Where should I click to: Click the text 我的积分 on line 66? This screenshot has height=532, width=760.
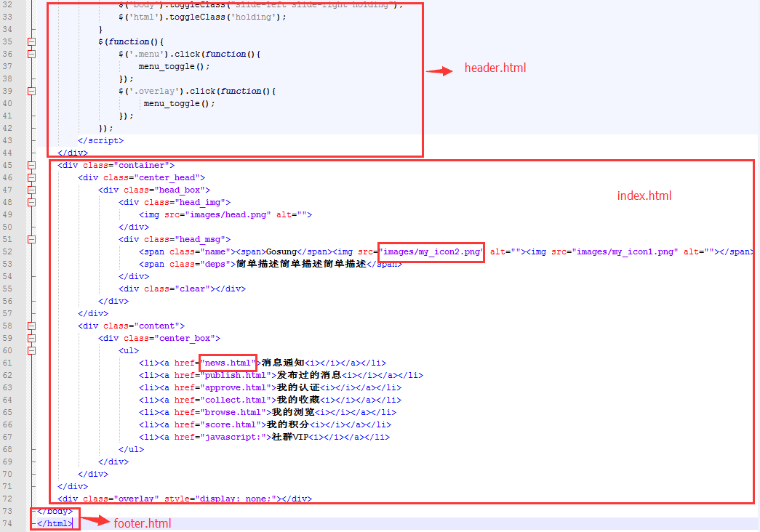pyautogui.click(x=288, y=425)
